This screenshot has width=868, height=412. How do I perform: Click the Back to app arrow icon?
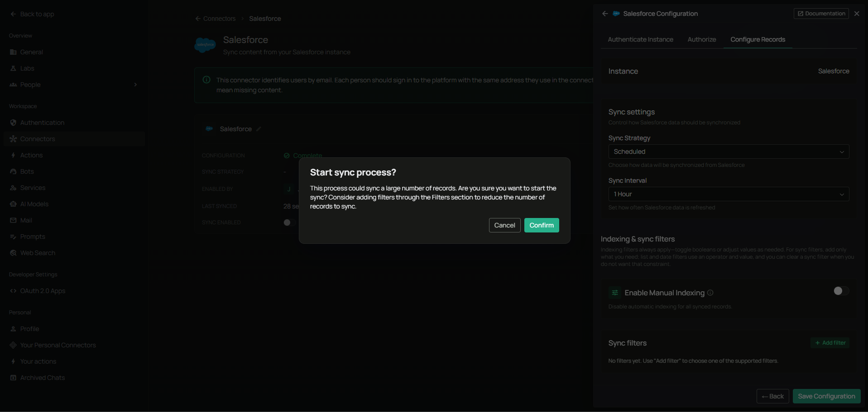tap(13, 14)
